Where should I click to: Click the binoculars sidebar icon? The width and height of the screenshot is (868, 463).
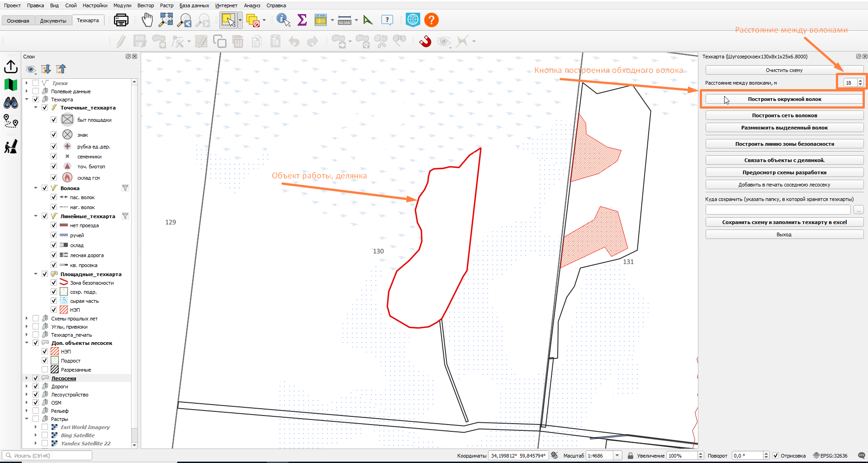coord(11,103)
